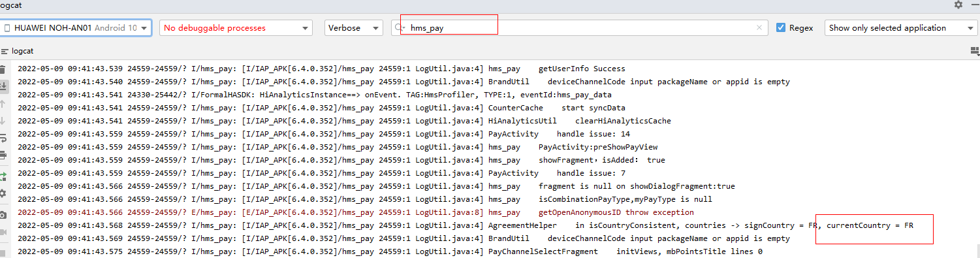Open the Verbose log level dropdown

[x=354, y=27]
